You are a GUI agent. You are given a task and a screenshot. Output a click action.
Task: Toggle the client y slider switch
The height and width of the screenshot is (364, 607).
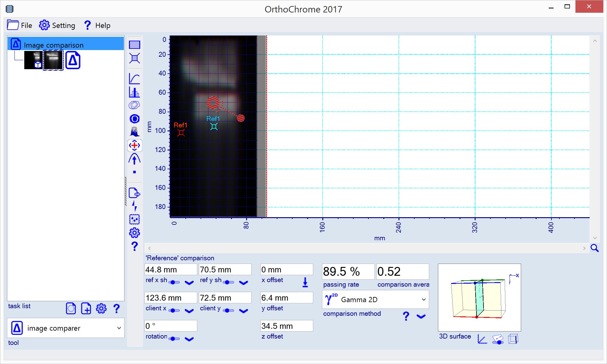click(x=229, y=310)
